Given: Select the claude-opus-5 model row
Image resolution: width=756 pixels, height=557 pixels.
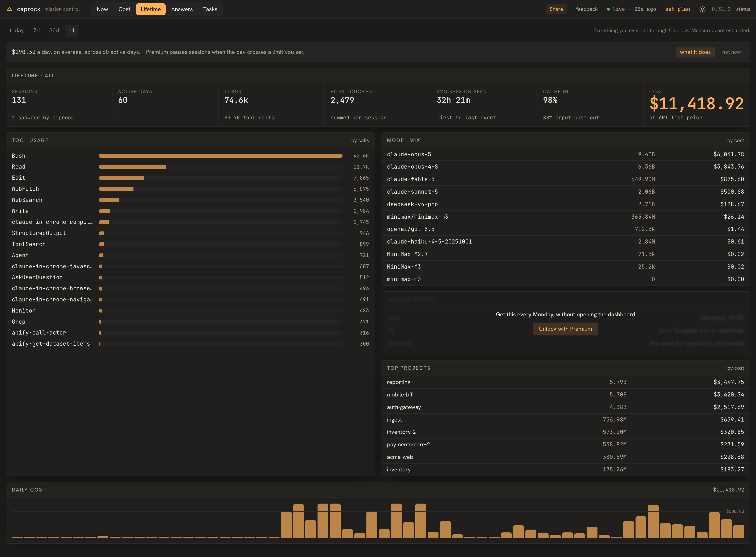Looking at the screenshot, I should (x=565, y=154).
